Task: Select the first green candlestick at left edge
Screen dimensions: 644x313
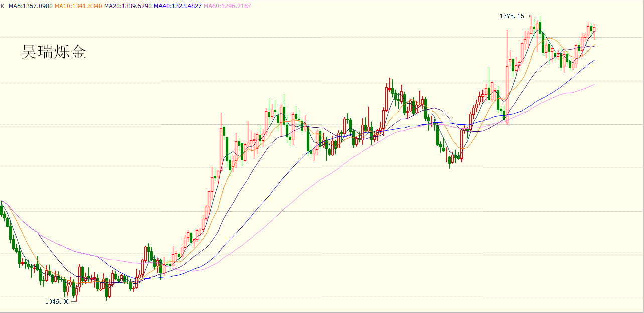Action: point(2,209)
